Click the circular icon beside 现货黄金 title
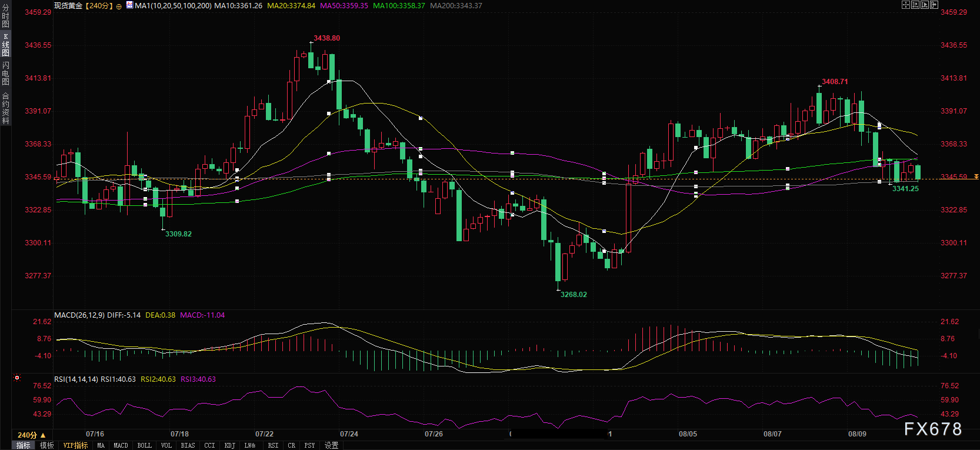 pyautogui.click(x=119, y=6)
